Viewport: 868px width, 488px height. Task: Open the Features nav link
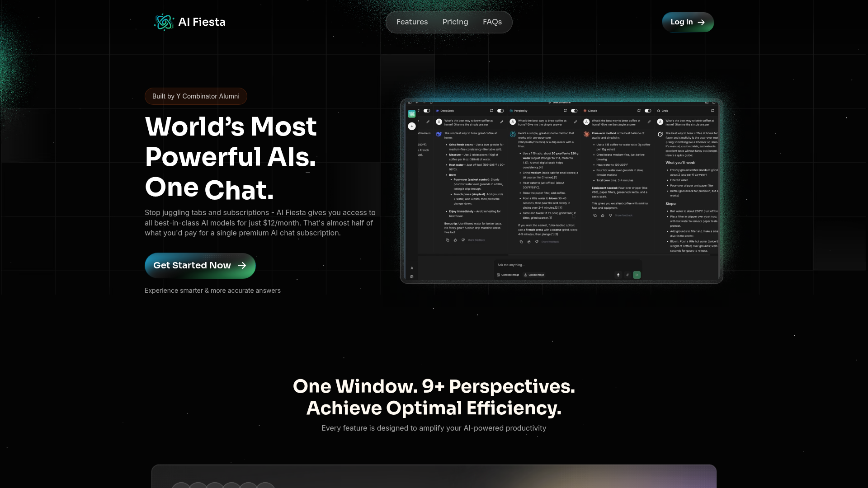tap(412, 22)
